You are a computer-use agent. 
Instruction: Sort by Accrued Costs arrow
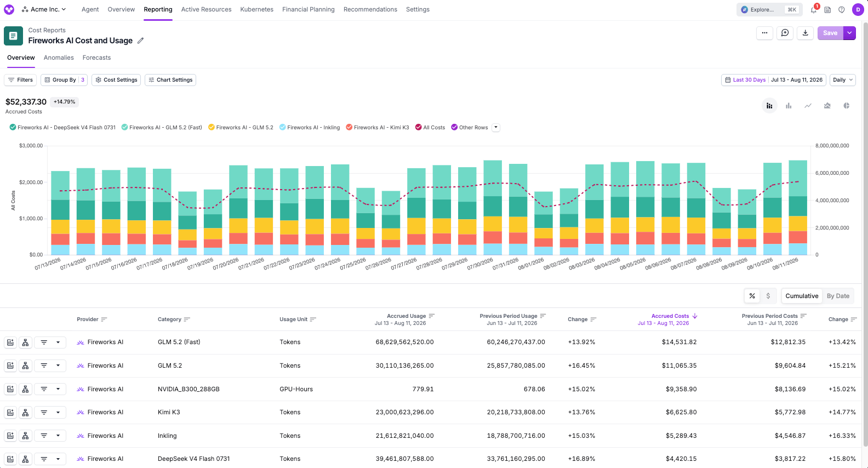[x=695, y=316]
